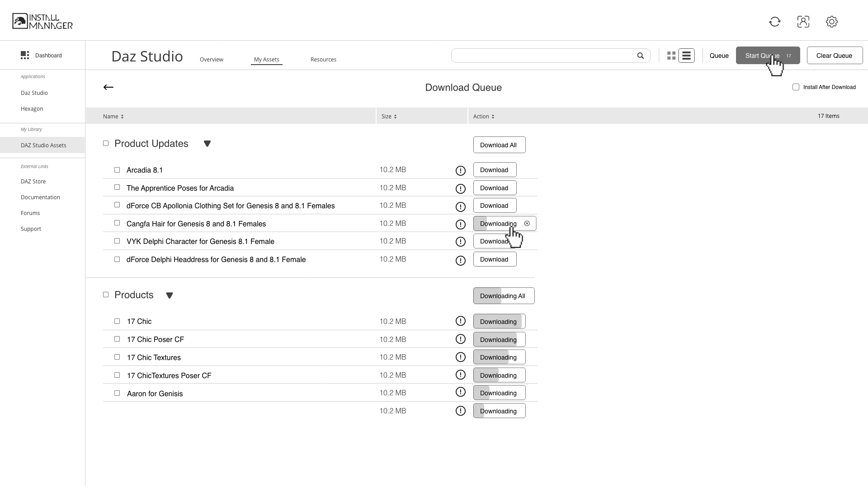This screenshot has height=487, width=868.
Task: Click Download All for Product Updates
Action: tap(499, 145)
